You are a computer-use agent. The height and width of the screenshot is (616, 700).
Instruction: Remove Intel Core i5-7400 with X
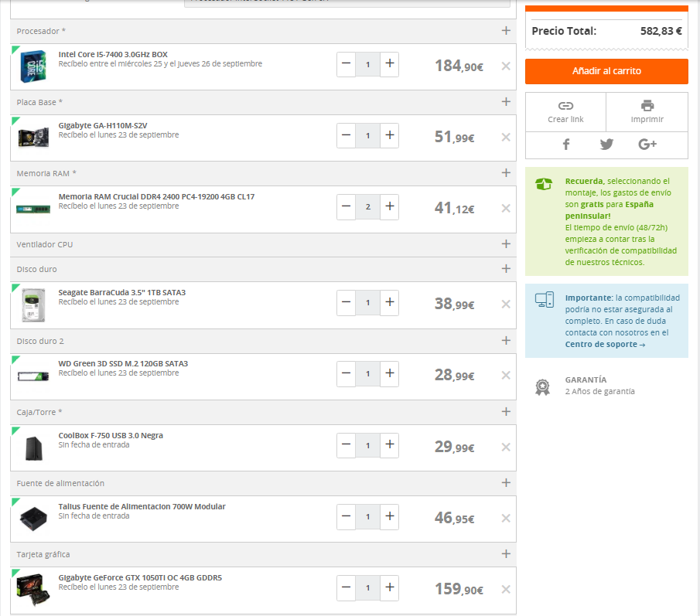(506, 66)
